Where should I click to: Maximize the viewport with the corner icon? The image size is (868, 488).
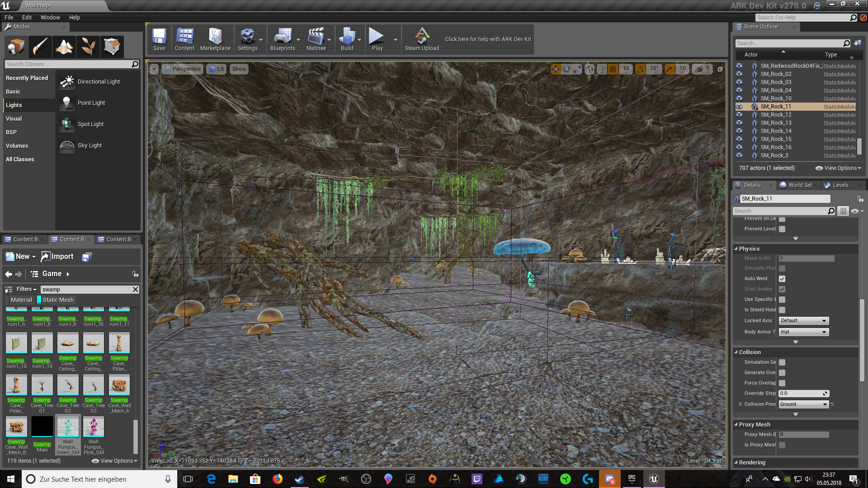(720, 69)
